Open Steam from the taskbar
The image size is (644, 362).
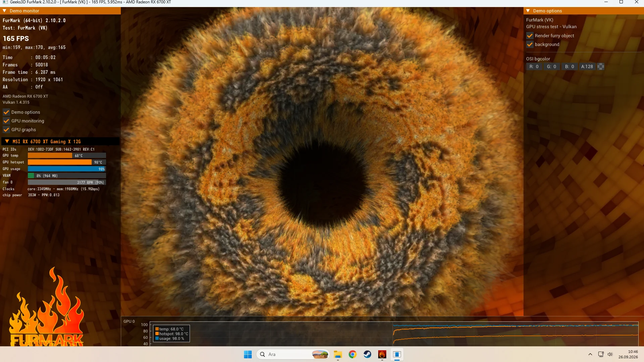[367, 354]
